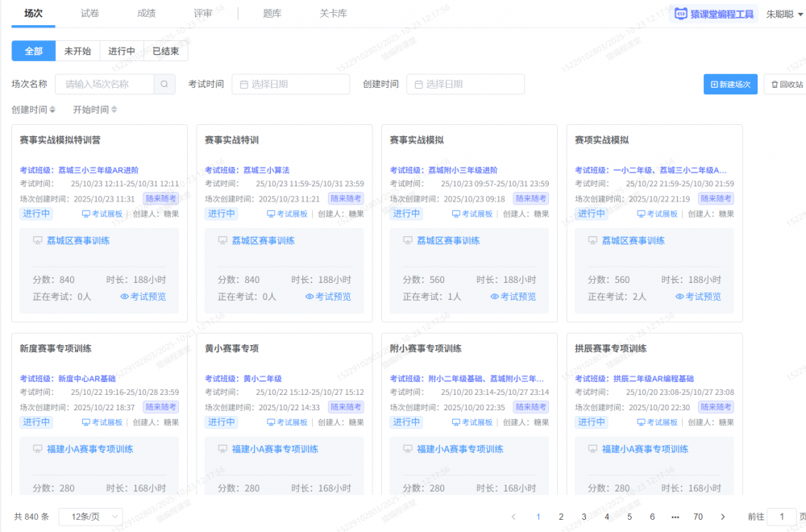Viewport: 806px width, 532px height.
Task: Sort by 创建时间
Action: click(x=33, y=110)
